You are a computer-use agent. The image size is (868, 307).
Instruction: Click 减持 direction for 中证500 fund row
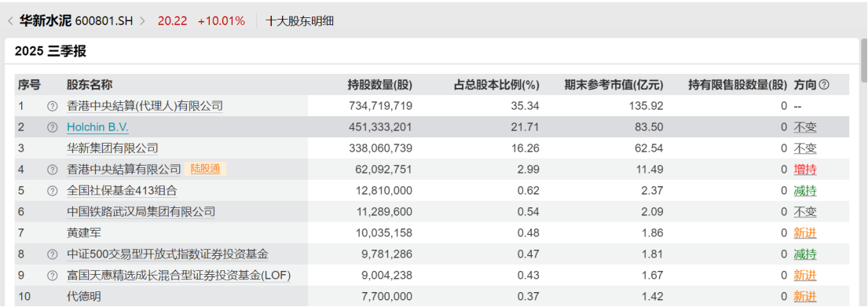point(805,254)
